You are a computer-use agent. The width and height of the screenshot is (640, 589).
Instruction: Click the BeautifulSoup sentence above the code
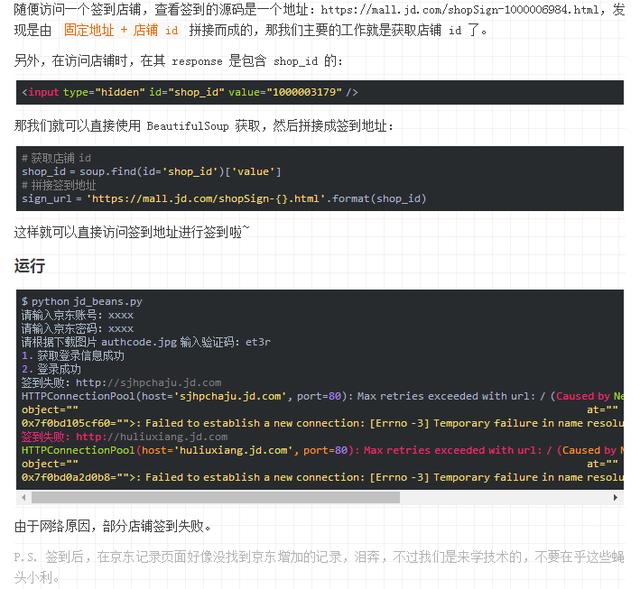(x=204, y=126)
